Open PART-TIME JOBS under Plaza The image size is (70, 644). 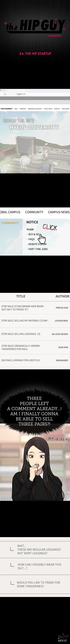coord(38,249)
